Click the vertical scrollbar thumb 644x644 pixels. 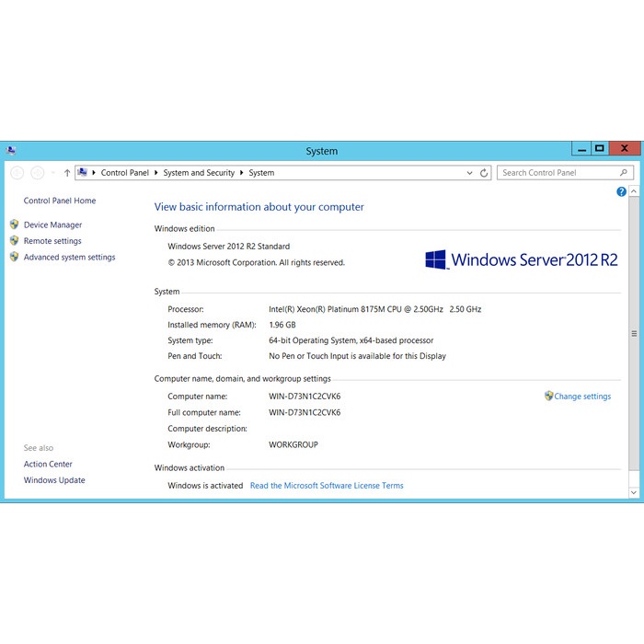point(634,333)
